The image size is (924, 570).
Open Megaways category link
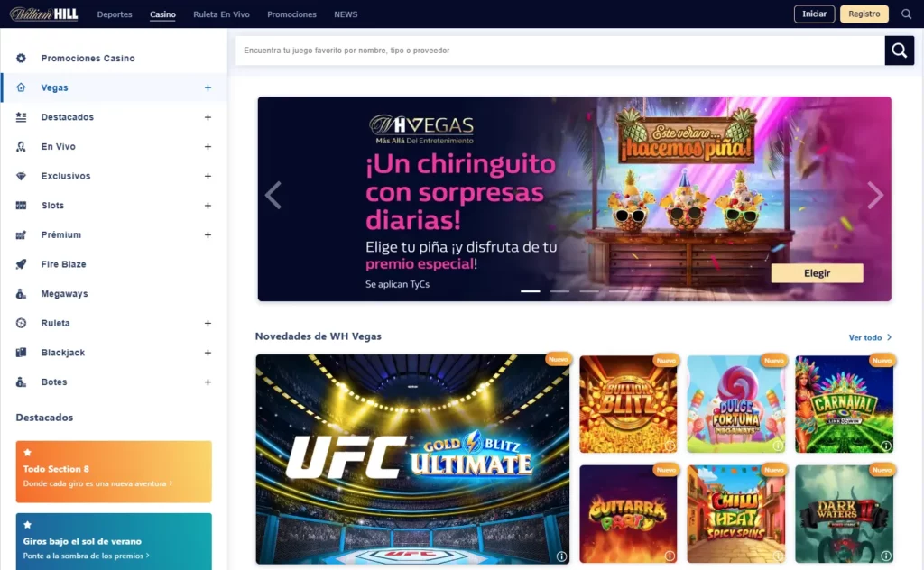click(64, 293)
